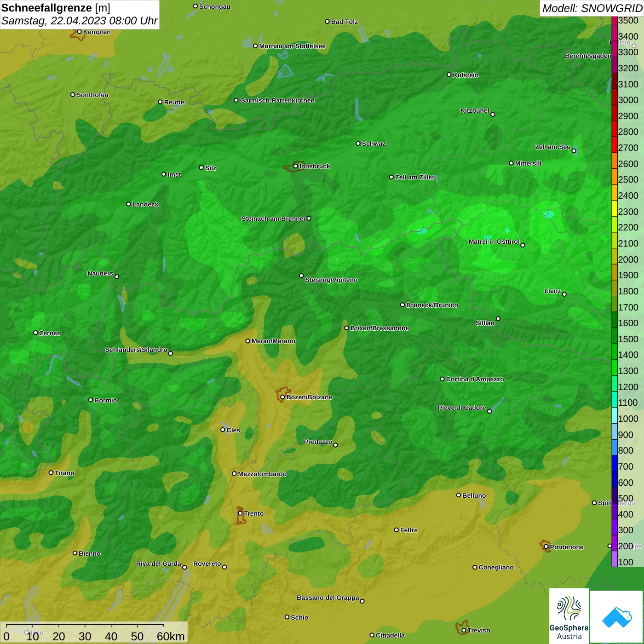Click the Bad Tölz marker dot
The width and height of the screenshot is (644, 644).
coord(327,22)
